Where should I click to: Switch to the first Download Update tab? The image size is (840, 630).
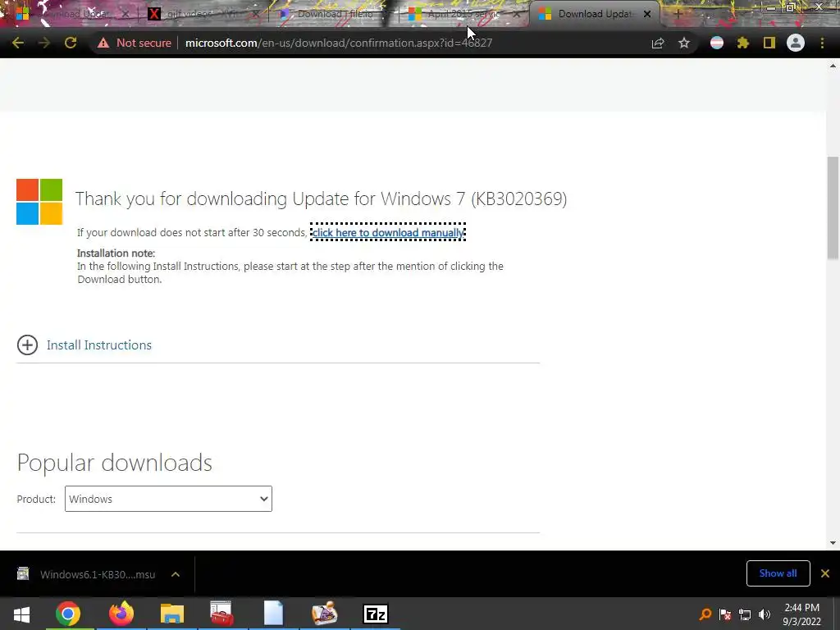pos(72,14)
